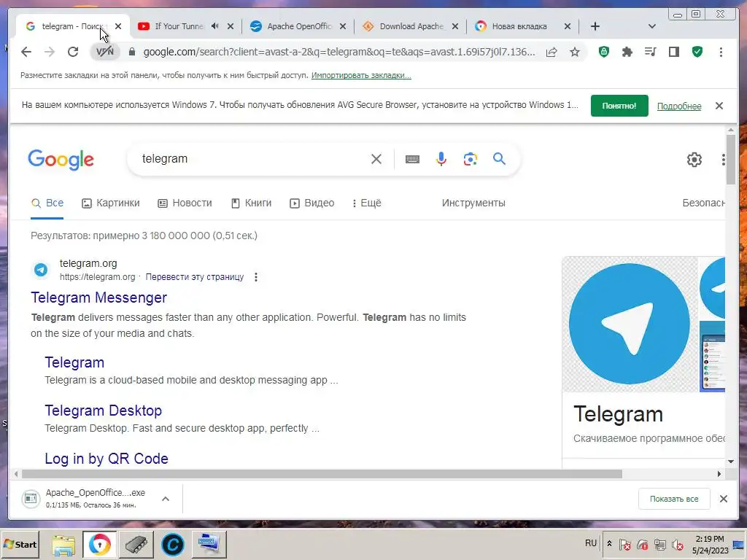Close the downloads bar

[x=724, y=499]
